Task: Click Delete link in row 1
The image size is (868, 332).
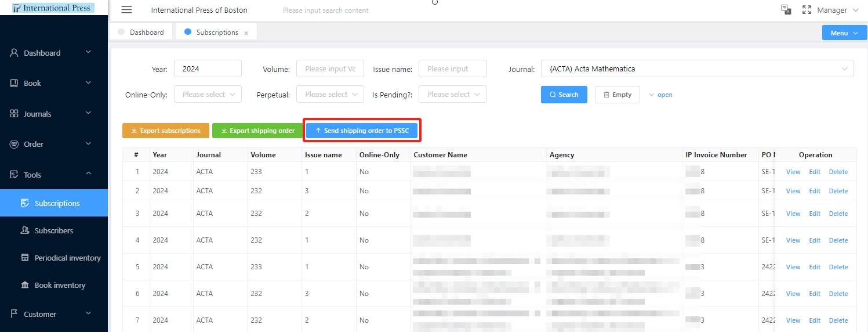Action: (838, 172)
